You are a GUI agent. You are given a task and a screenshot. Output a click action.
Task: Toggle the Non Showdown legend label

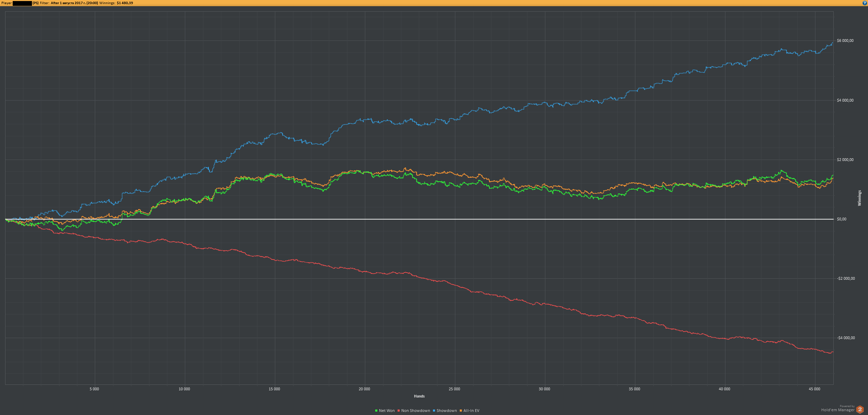click(415, 411)
